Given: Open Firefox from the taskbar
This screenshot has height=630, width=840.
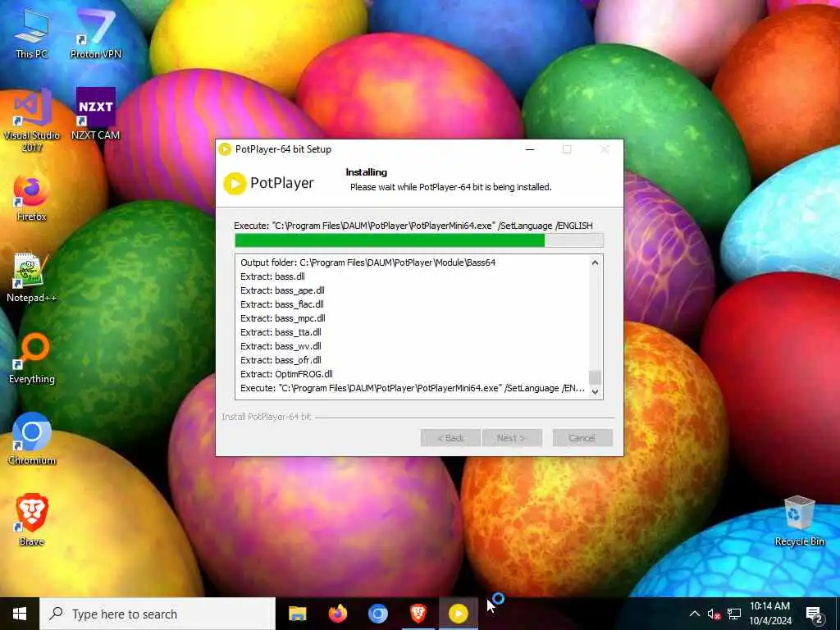Looking at the screenshot, I should click(337, 614).
